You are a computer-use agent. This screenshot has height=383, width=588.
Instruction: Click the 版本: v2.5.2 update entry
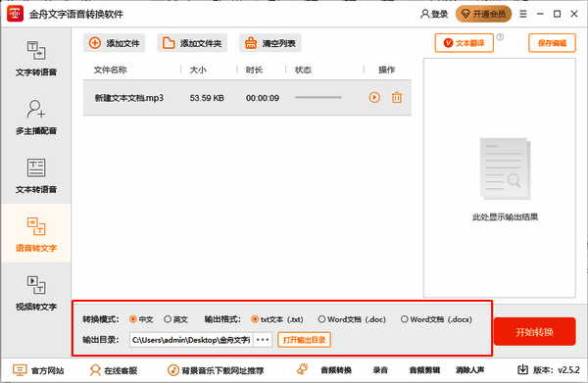[548, 370]
